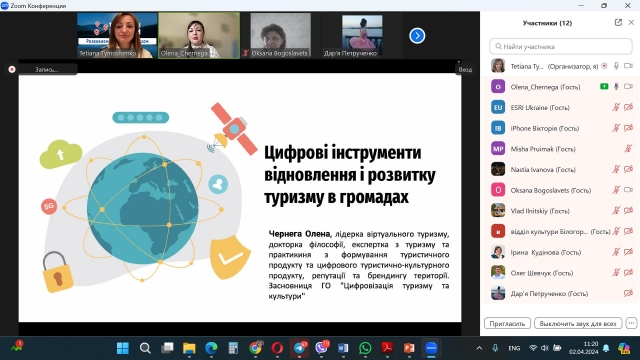Search in Найти участника field

point(560,47)
